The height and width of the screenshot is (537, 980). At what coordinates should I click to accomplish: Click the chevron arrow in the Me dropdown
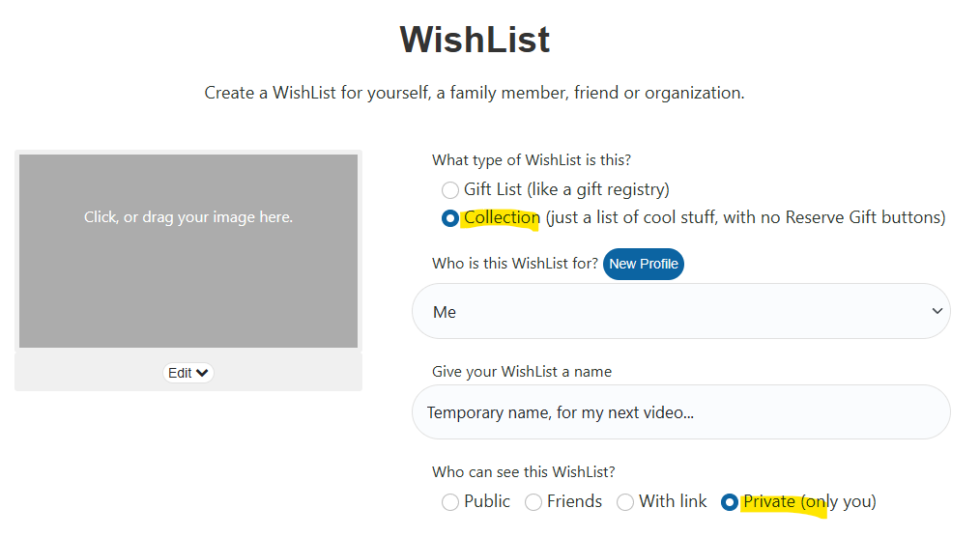click(x=936, y=311)
